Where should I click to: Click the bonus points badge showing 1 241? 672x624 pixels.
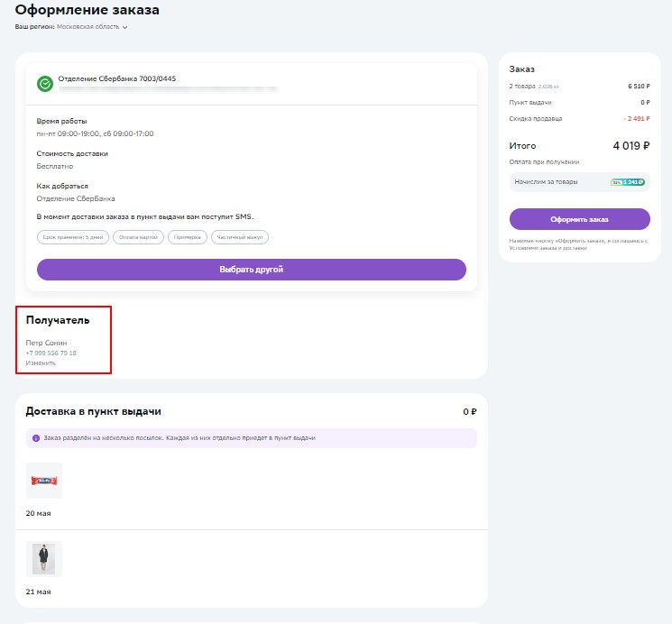point(628,182)
